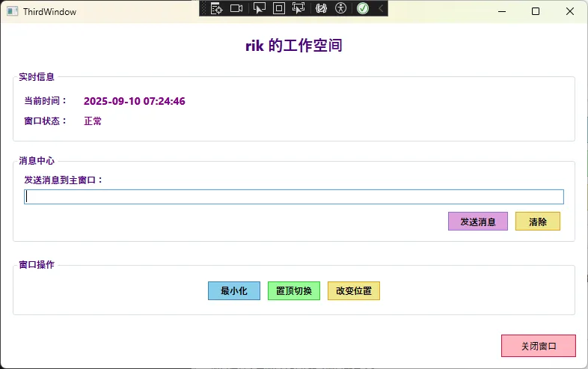
Task: Toggle always-on-top with 置顶切换 button
Action: [x=294, y=290]
